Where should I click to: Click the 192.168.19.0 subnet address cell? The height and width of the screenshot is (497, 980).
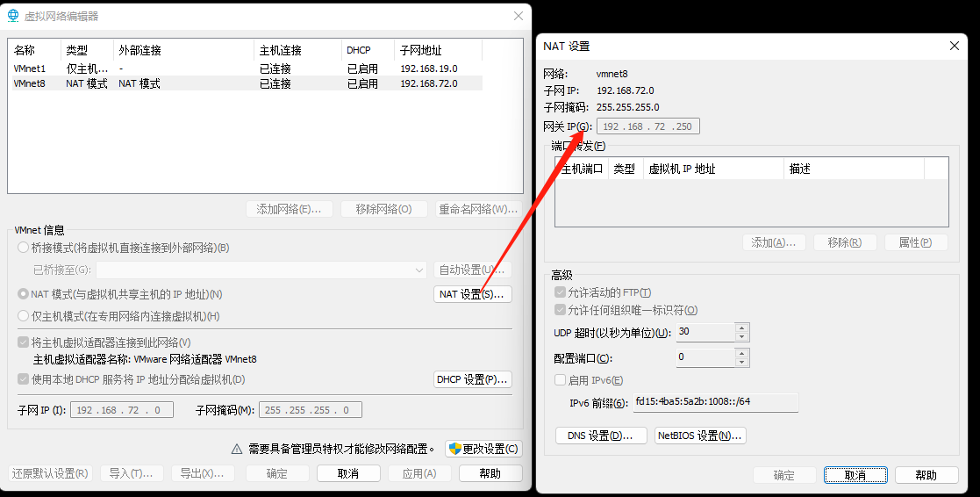(x=429, y=68)
